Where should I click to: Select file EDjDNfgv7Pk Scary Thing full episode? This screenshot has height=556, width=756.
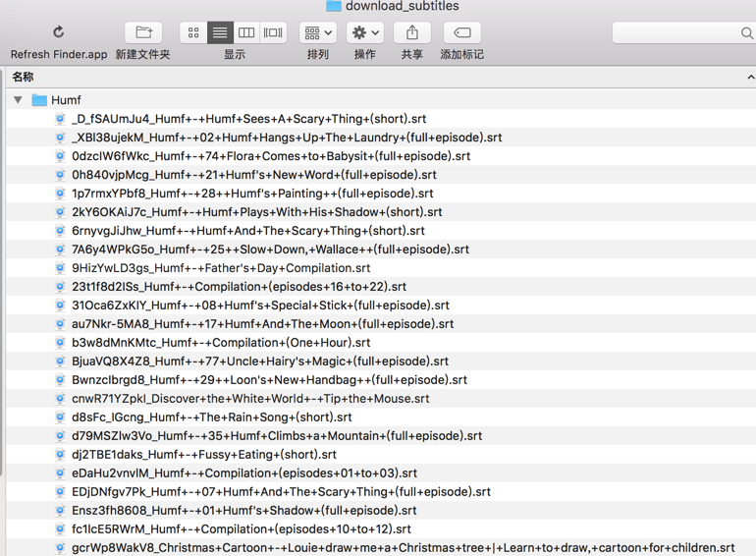(x=281, y=492)
